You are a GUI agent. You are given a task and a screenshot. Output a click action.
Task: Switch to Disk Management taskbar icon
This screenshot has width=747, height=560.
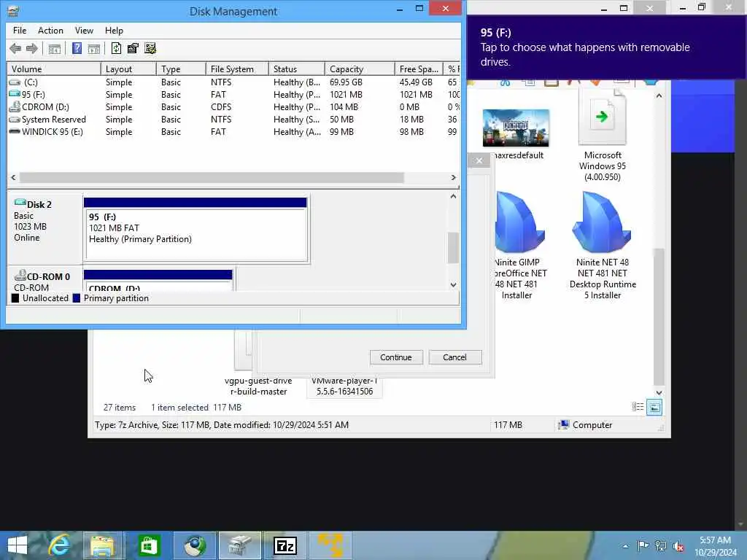click(239, 545)
